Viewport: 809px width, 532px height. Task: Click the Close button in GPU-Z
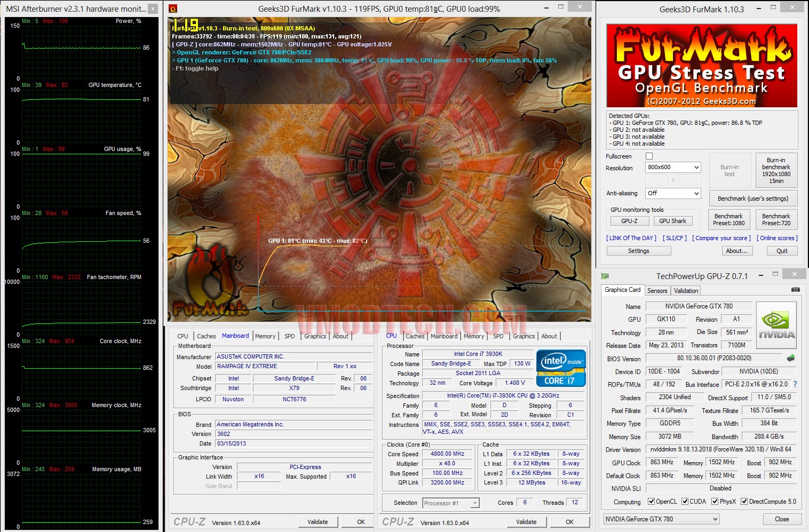pyautogui.click(x=782, y=519)
